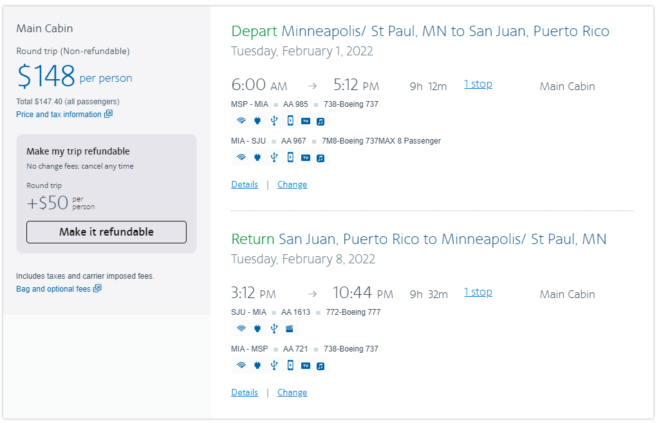Click Wi-Fi icon under flight AA 985

pyautogui.click(x=241, y=121)
